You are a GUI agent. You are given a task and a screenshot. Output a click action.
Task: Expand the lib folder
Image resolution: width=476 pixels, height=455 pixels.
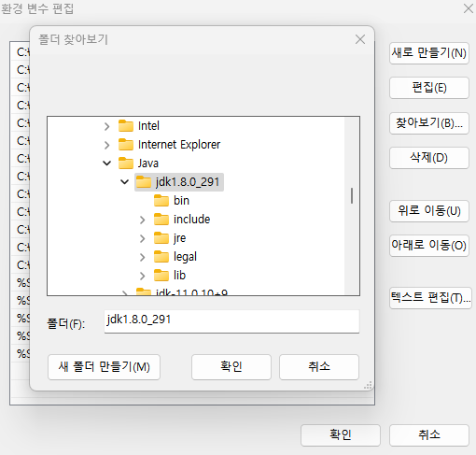(143, 276)
